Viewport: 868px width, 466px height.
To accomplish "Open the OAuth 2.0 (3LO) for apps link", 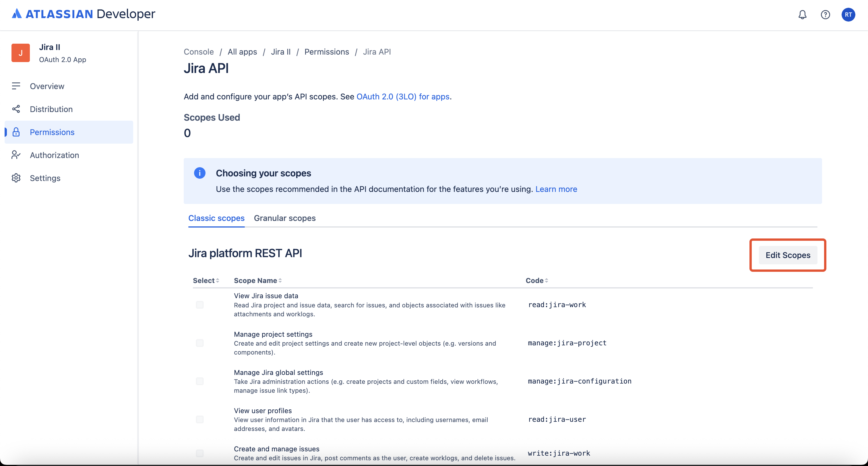I will tap(403, 97).
